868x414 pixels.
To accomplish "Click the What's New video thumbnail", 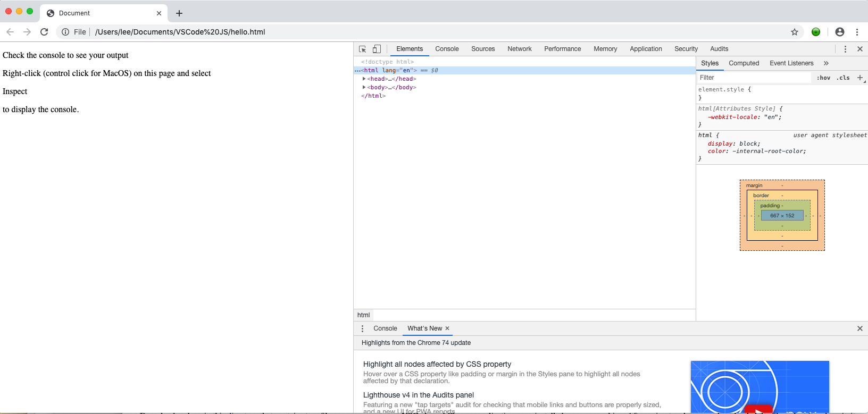I will pos(759,387).
